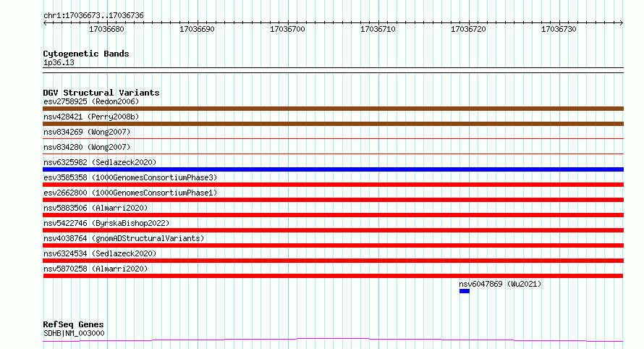Click esv3585358 (1000GenomesConsortiumPhase3) label
The image size is (644, 349).
click(x=130, y=177)
